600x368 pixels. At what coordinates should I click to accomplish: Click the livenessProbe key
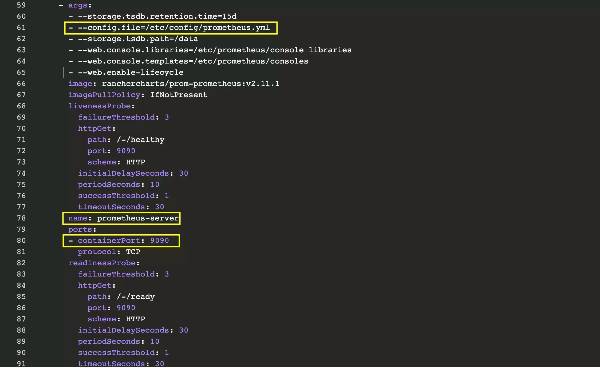coord(101,106)
